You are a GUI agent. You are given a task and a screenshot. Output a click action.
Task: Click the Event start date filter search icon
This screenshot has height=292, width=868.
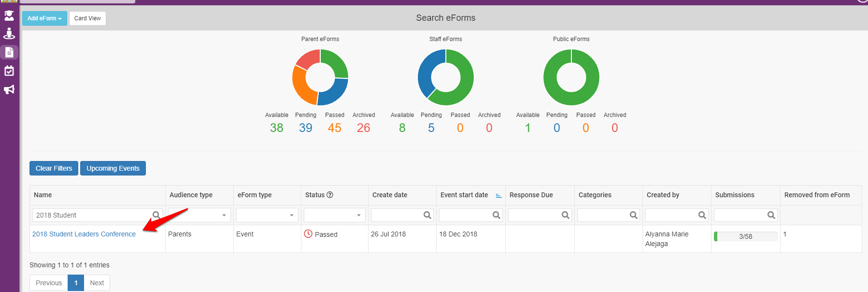point(496,215)
